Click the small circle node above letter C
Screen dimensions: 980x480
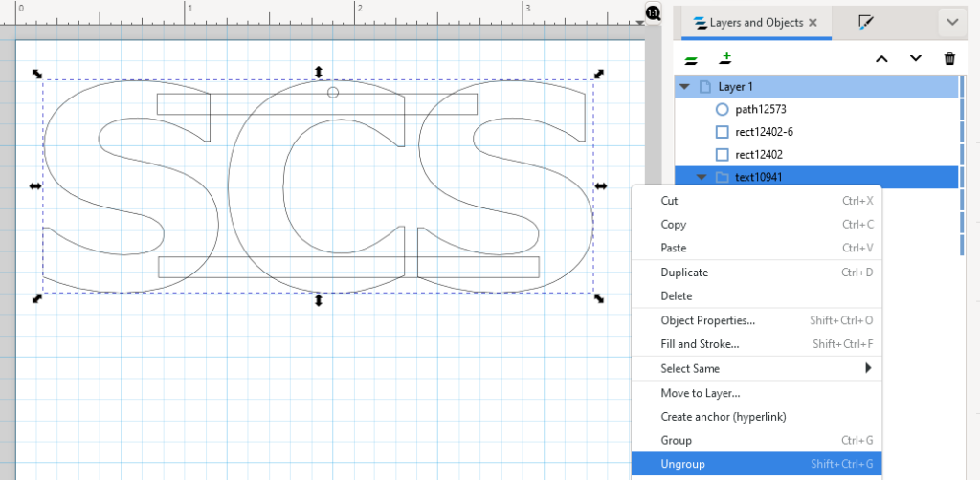(333, 93)
